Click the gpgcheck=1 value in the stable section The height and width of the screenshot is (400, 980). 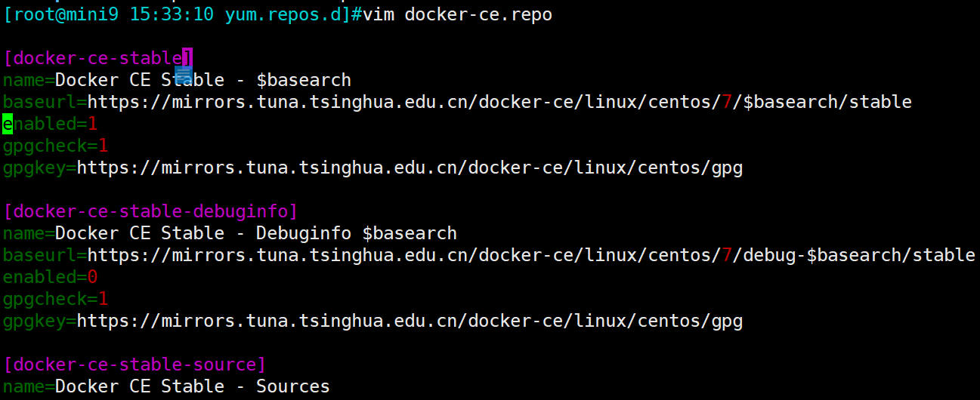tap(103, 146)
